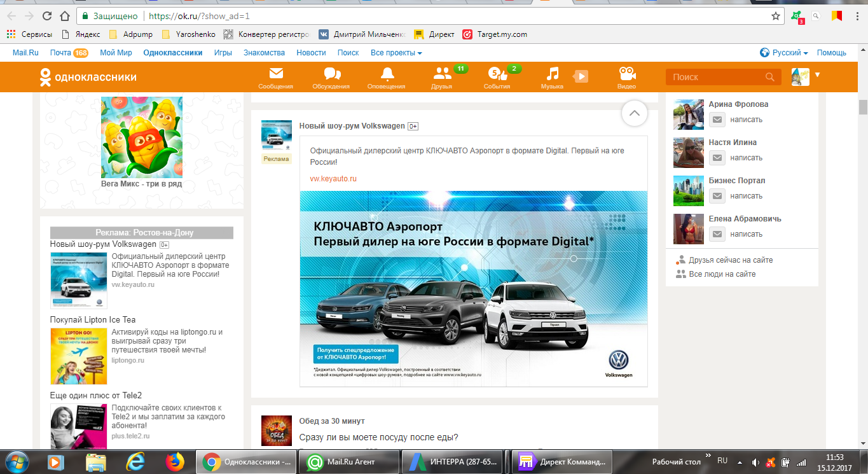The image size is (868, 474).
Task: Click the scroll-to-top arrow circle button
Action: (634, 113)
